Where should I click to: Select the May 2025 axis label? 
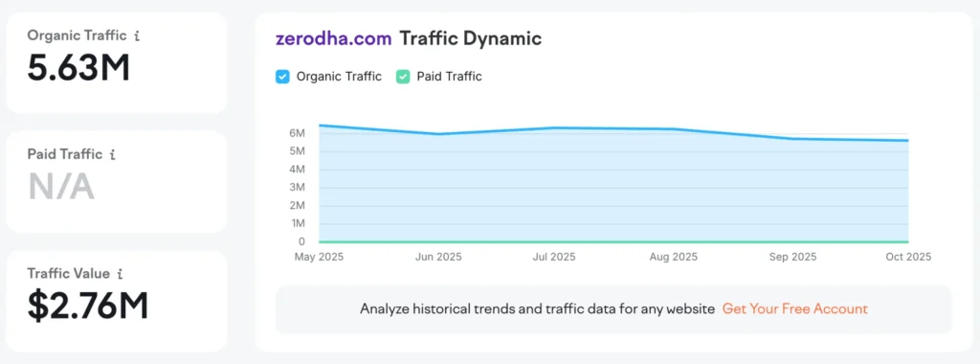[319, 257]
